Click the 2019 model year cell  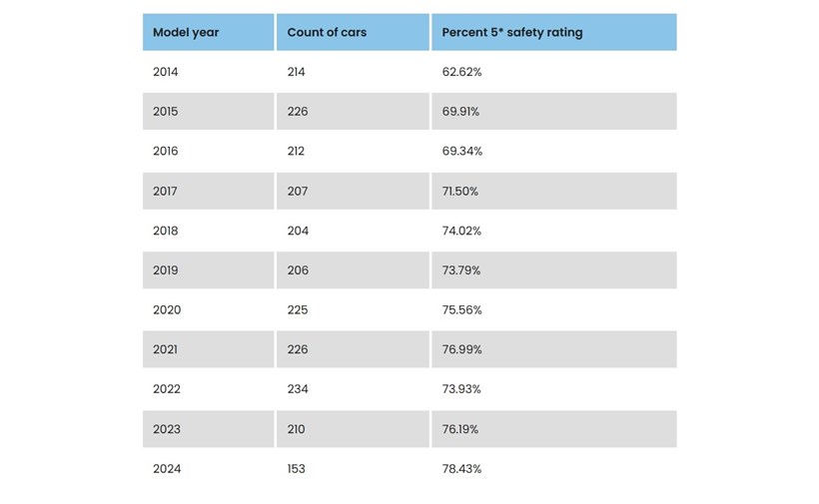(x=166, y=270)
